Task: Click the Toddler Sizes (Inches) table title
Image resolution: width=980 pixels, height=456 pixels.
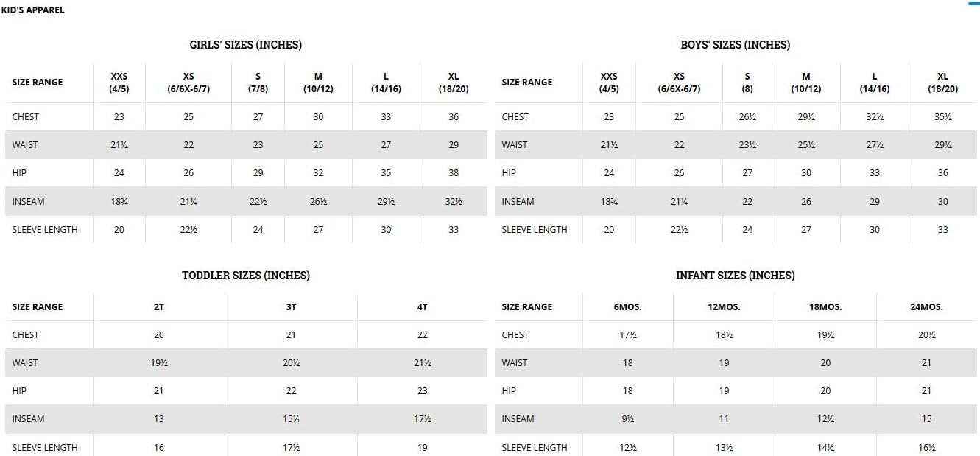Action: [x=245, y=276]
